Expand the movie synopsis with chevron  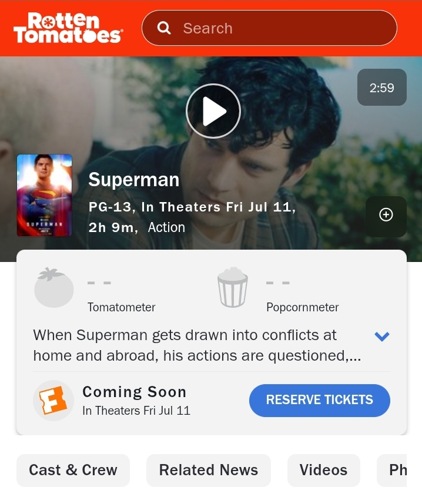[382, 336]
